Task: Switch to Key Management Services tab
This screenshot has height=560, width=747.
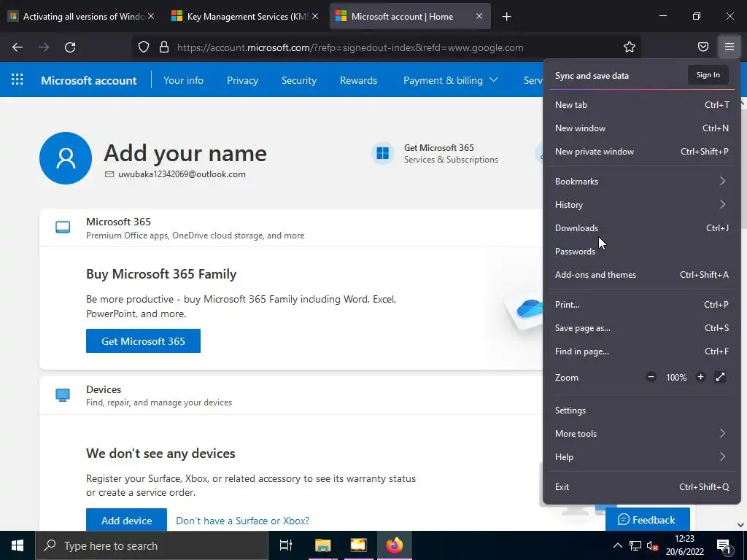Action: [x=245, y=16]
